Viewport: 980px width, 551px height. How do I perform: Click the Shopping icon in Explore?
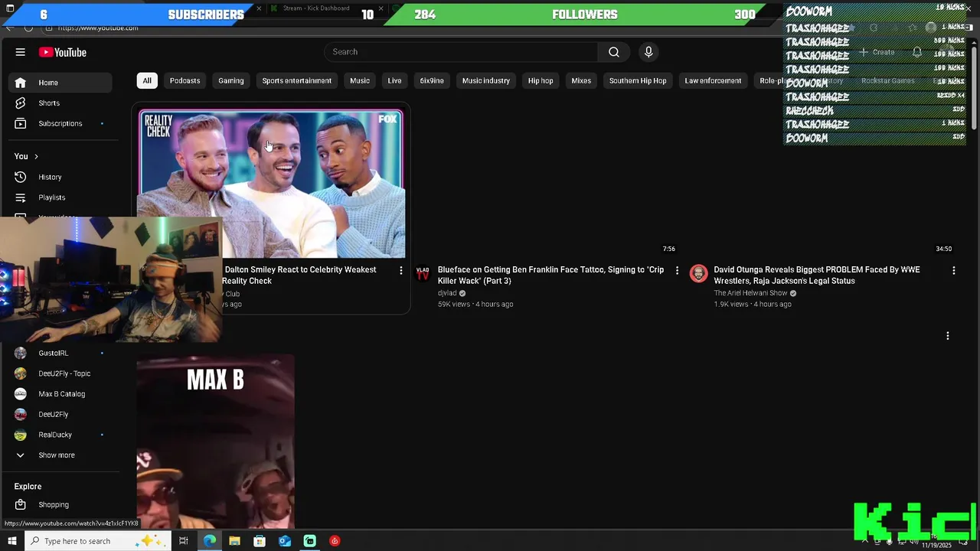click(x=21, y=504)
